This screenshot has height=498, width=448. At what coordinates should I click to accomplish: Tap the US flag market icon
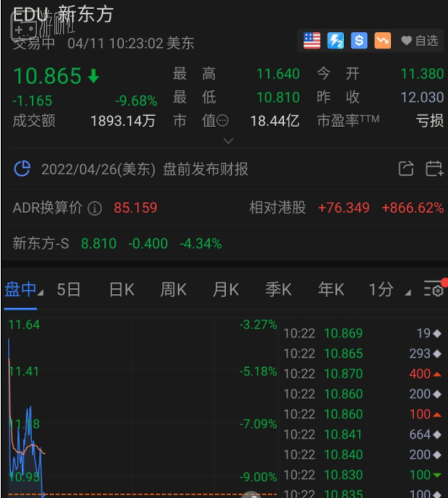click(x=312, y=41)
